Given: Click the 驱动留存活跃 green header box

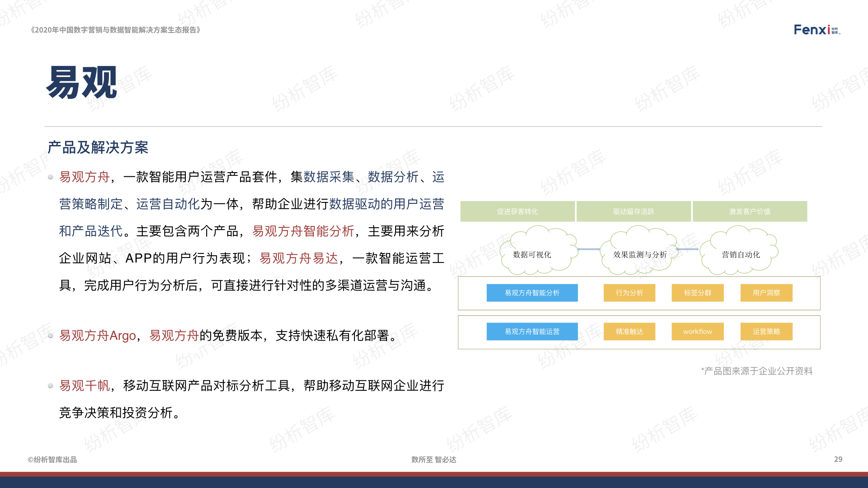Looking at the screenshot, I should (x=634, y=211).
